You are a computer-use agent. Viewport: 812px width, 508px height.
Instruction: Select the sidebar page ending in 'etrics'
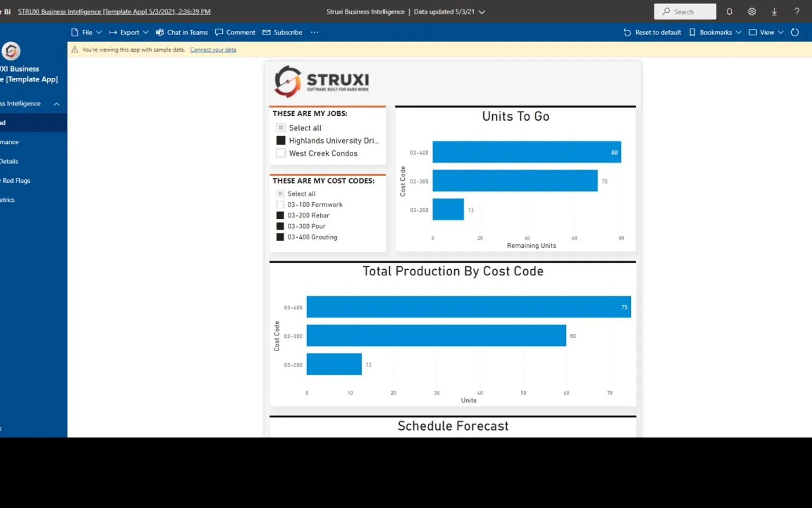coord(8,200)
